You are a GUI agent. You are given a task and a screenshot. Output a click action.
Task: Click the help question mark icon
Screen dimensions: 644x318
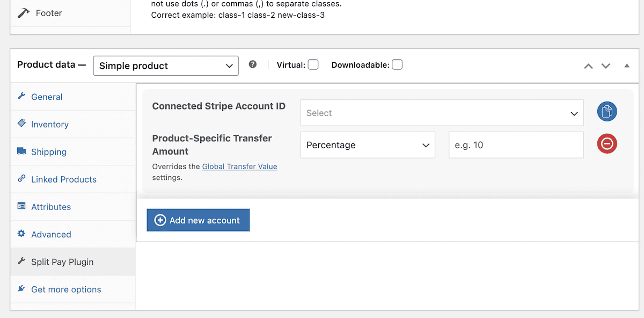[x=253, y=64]
